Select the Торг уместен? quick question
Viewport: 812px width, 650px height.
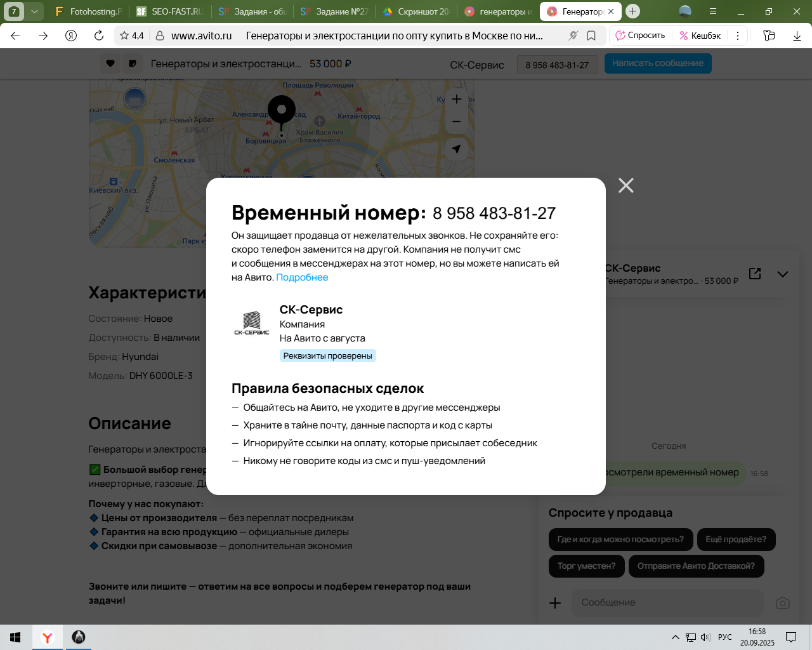pos(586,566)
